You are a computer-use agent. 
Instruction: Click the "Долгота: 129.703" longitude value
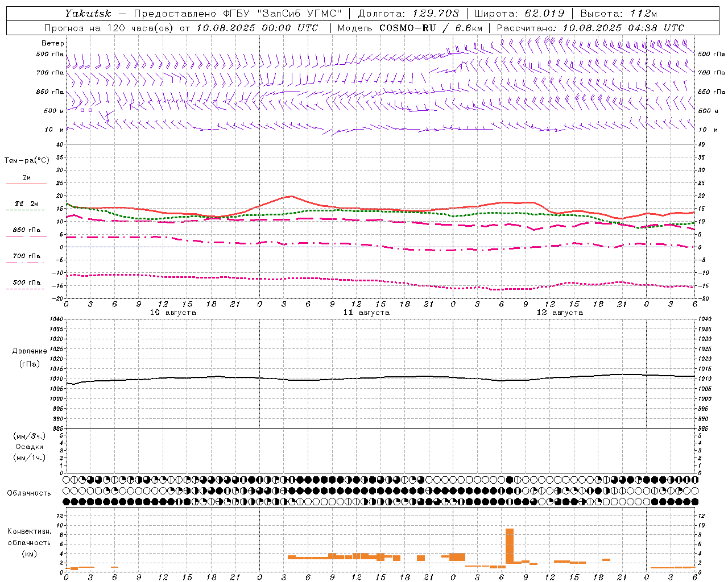[408, 14]
